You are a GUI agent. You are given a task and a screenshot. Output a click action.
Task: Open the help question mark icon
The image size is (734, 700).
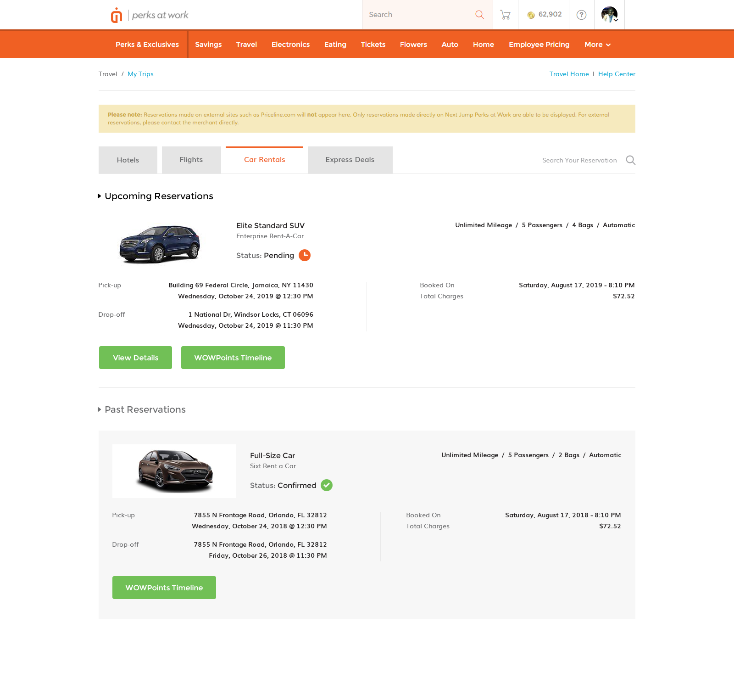point(581,15)
